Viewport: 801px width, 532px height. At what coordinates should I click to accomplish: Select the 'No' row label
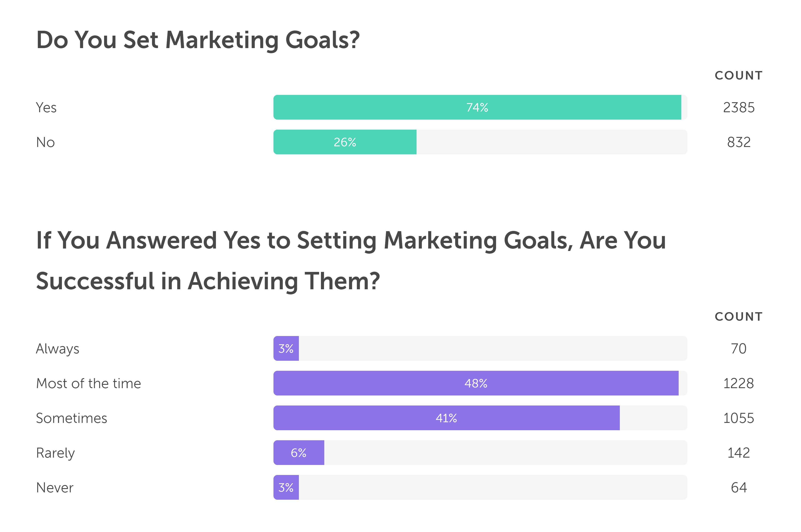click(45, 142)
